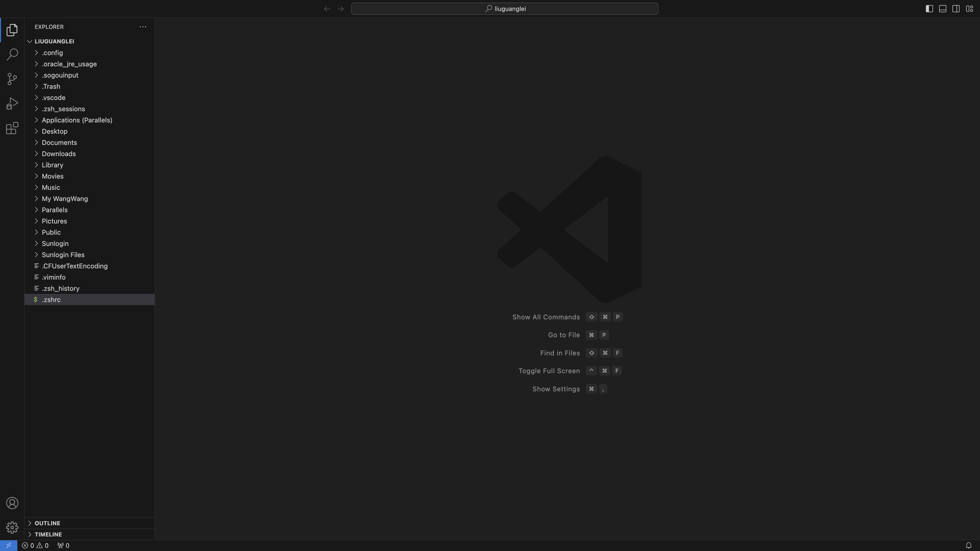Open Run and Debug view
Screen dimensions: 980x551
pyautogui.click(x=12, y=103)
